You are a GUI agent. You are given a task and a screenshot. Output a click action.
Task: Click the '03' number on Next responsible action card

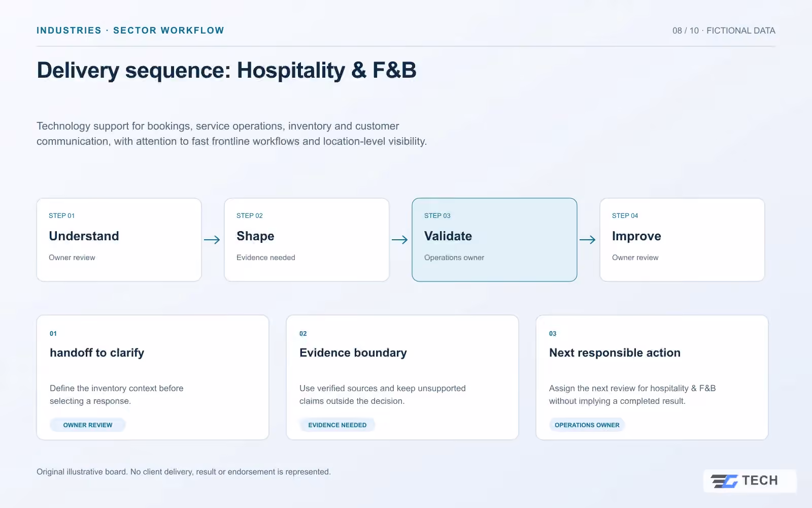[x=553, y=334]
